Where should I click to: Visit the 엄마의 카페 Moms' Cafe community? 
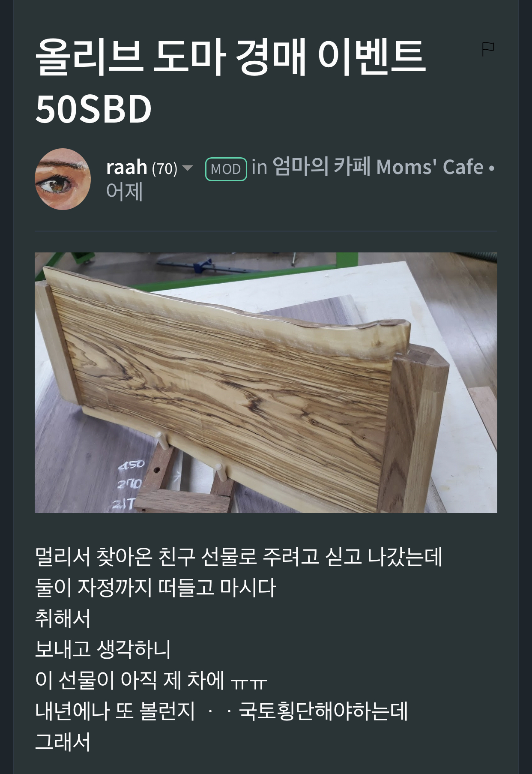[378, 167]
